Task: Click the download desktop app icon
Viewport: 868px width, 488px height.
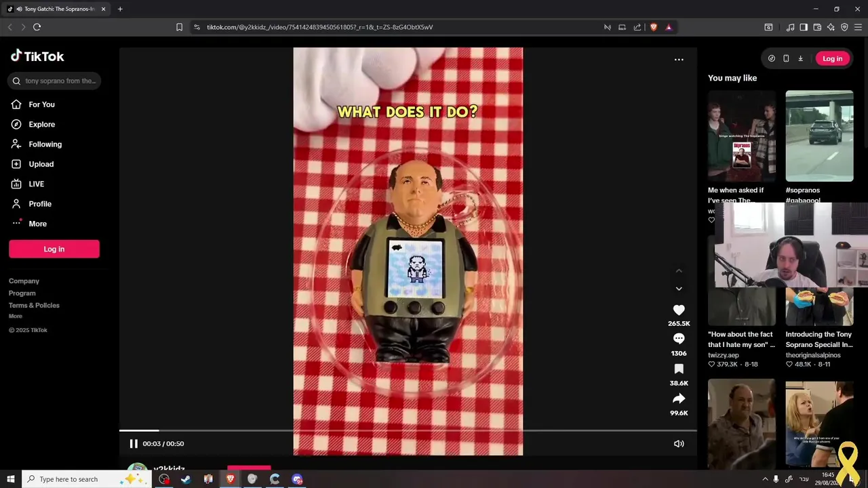Action: point(800,58)
